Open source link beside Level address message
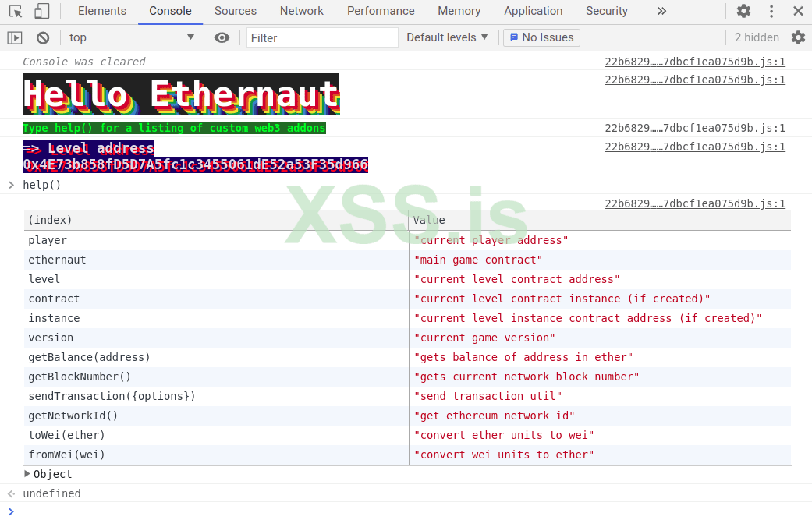Image resolution: width=812 pixels, height=520 pixels. click(695, 147)
